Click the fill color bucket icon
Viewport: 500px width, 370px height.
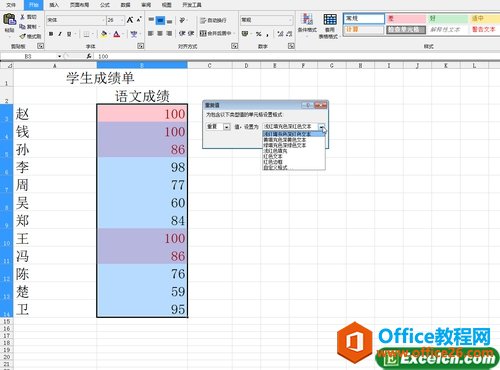pyautogui.click(x=104, y=34)
